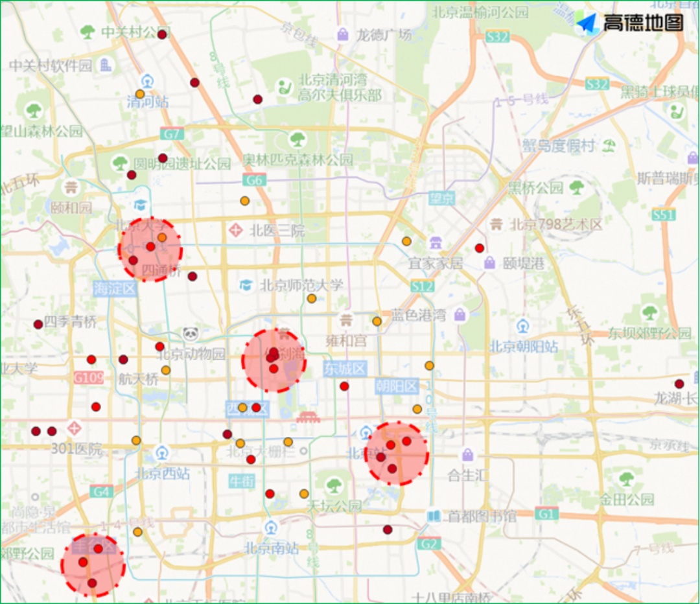The height and width of the screenshot is (604, 700).
Task: Click the red alert circle near 北京站
Action: [x=396, y=454]
